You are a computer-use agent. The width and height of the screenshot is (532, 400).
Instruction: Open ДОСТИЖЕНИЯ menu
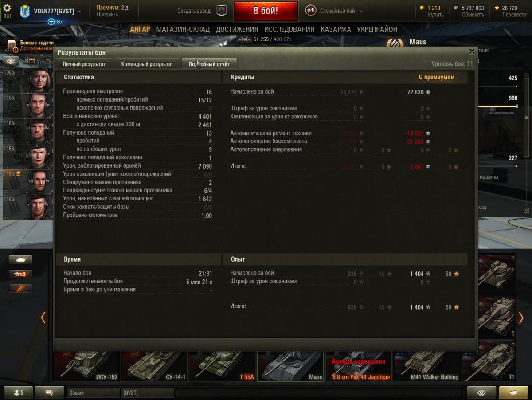(237, 29)
